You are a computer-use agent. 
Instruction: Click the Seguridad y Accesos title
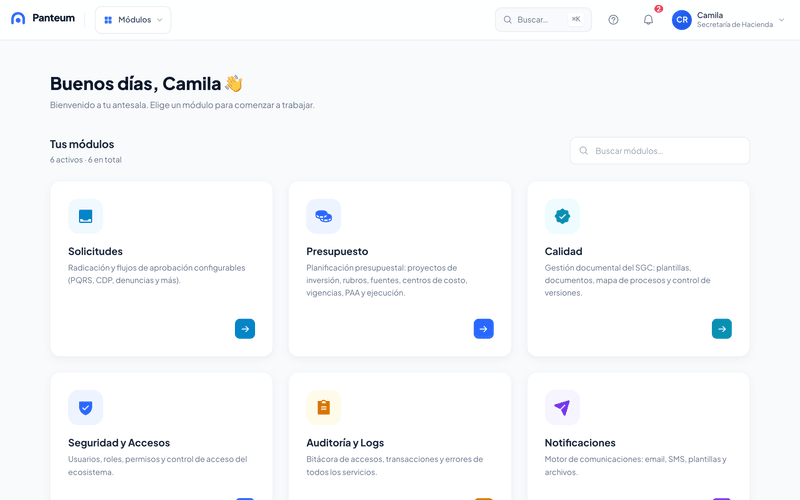(x=119, y=443)
